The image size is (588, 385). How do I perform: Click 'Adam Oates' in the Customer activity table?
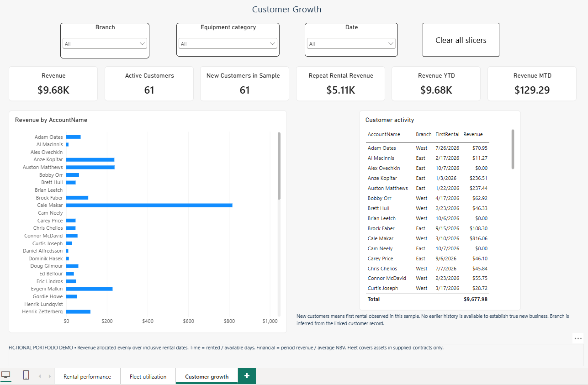tap(382, 148)
